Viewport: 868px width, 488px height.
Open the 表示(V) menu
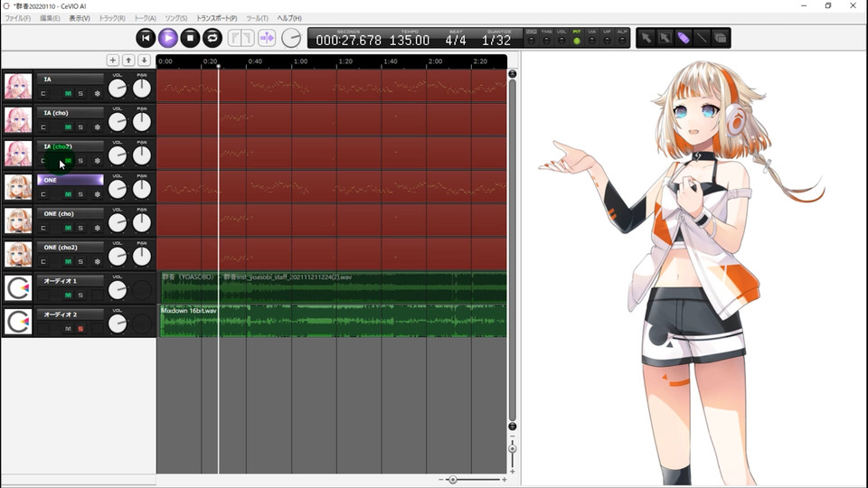pyautogui.click(x=80, y=18)
